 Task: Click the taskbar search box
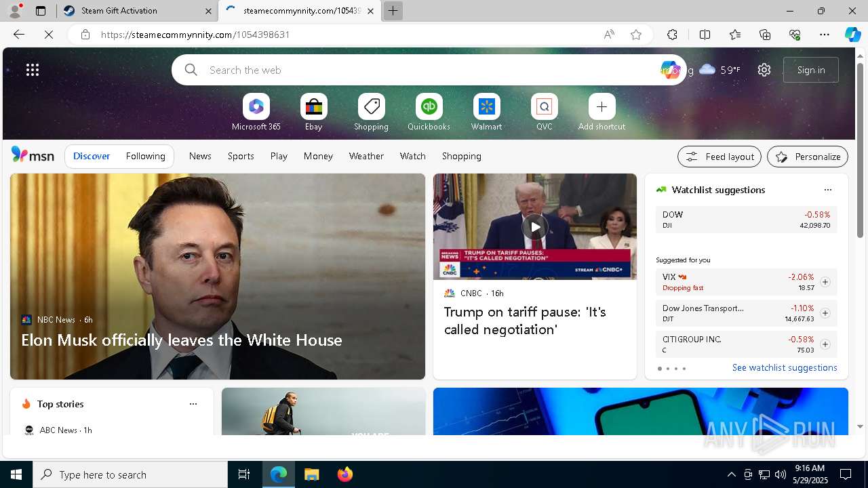[130, 474]
